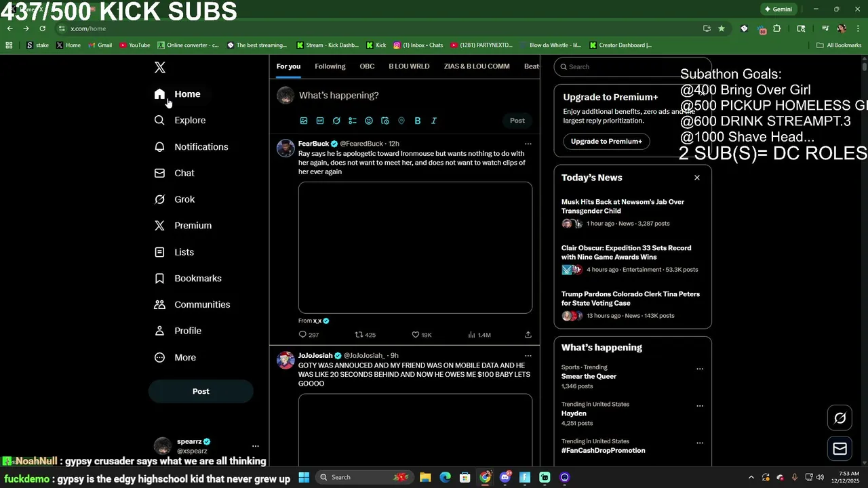Open options for Hayden trend
The image size is (868, 488).
tap(700, 406)
